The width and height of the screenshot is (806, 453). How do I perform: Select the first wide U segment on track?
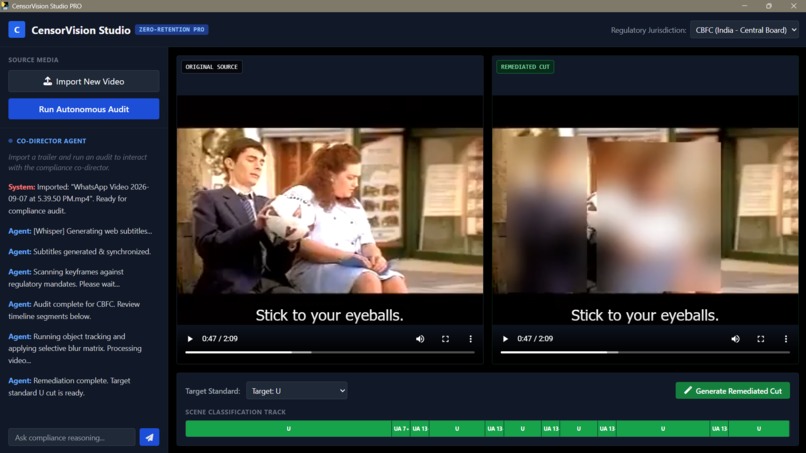[x=288, y=429]
